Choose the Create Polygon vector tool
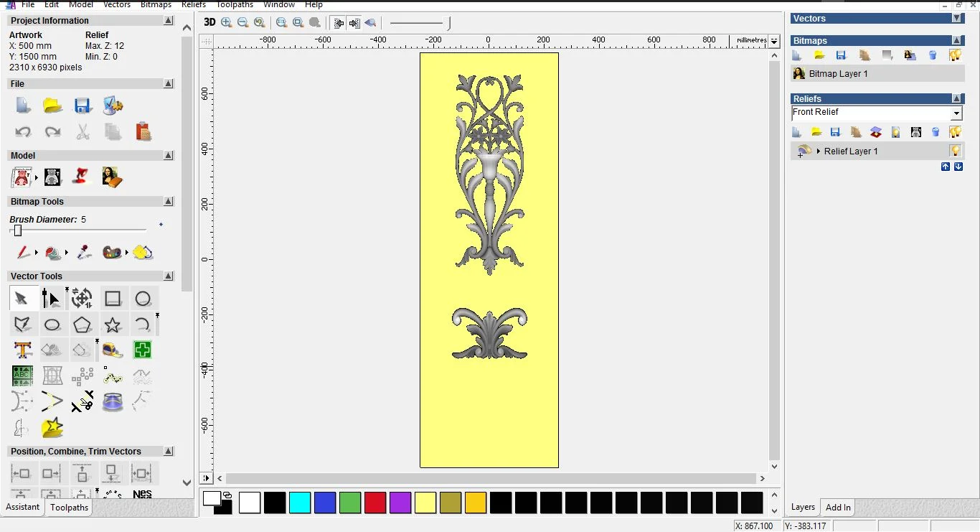This screenshot has width=980, height=532. pos(83,325)
